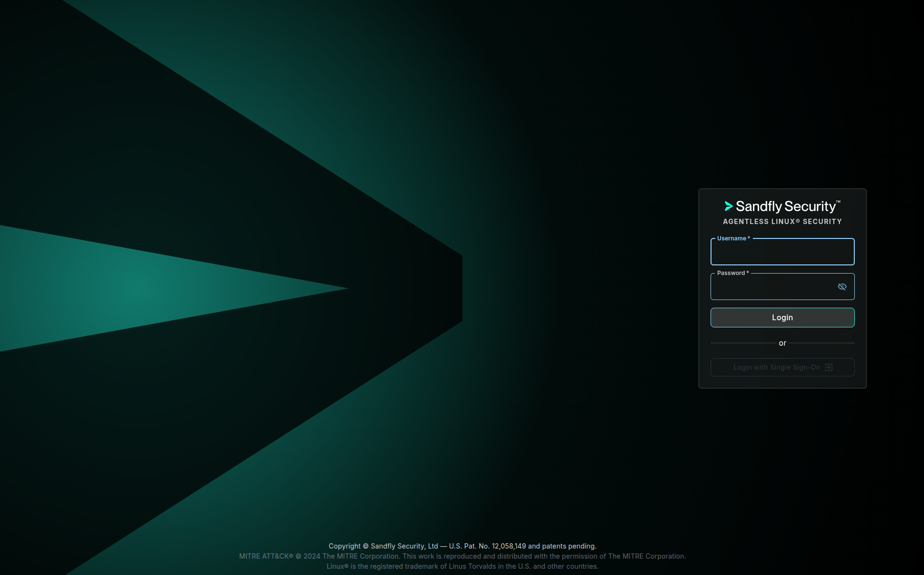The height and width of the screenshot is (575, 924).
Task: Click the teal Sandfly arrow logo icon
Action: click(x=729, y=206)
